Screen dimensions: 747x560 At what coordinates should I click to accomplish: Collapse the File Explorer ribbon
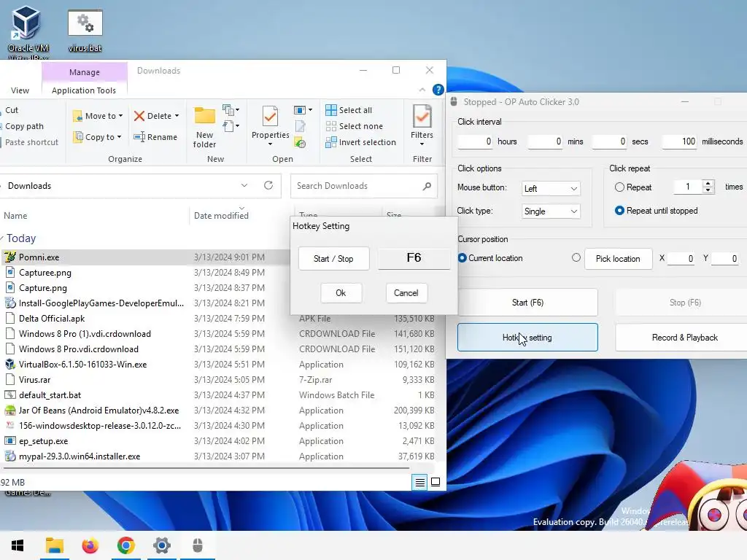tap(422, 90)
